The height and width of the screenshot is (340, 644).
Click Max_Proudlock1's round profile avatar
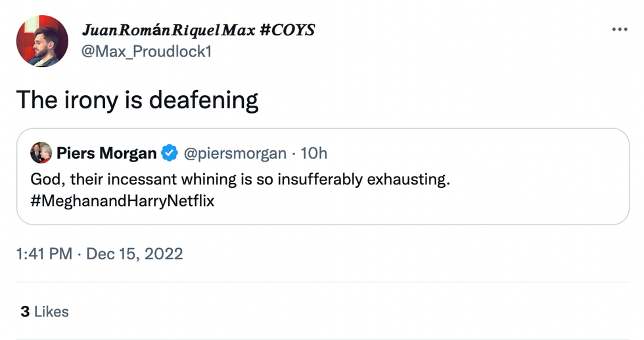tap(42, 41)
